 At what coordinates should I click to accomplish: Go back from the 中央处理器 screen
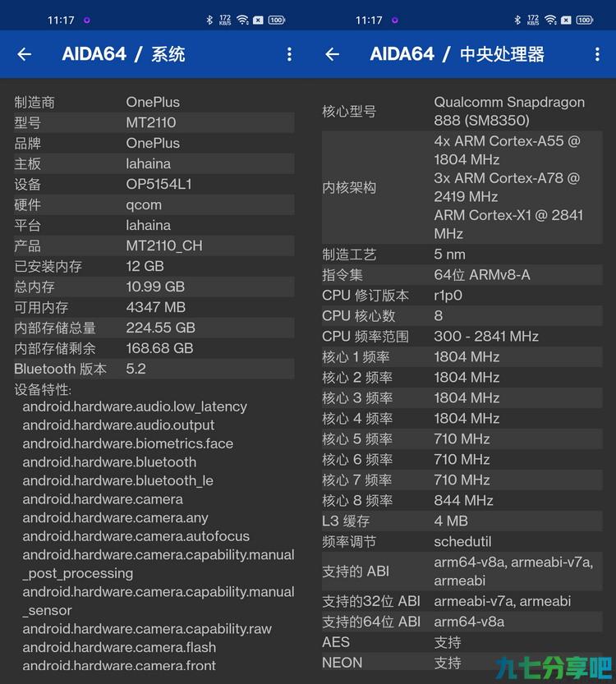(333, 54)
